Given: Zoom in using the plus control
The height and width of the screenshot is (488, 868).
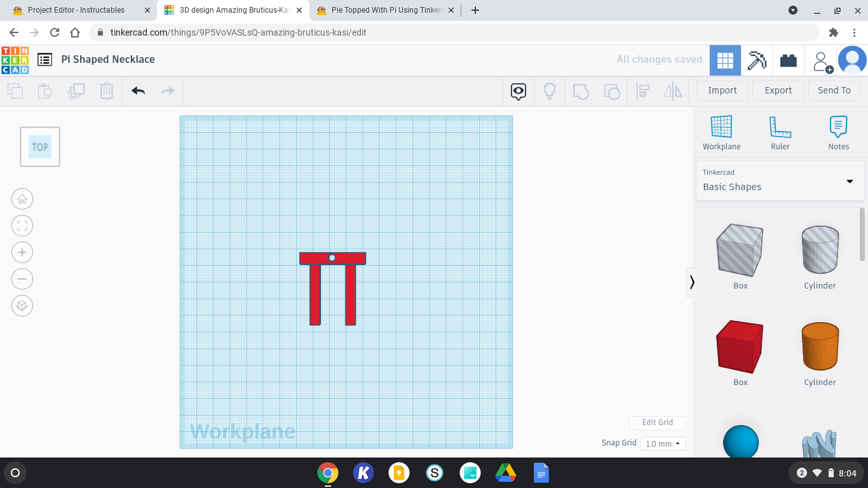Looking at the screenshot, I should coord(22,252).
